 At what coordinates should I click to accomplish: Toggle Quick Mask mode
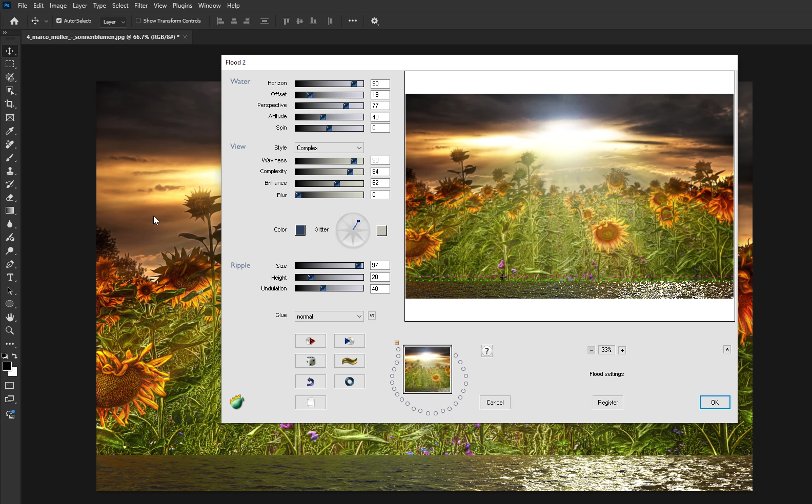tap(10, 386)
